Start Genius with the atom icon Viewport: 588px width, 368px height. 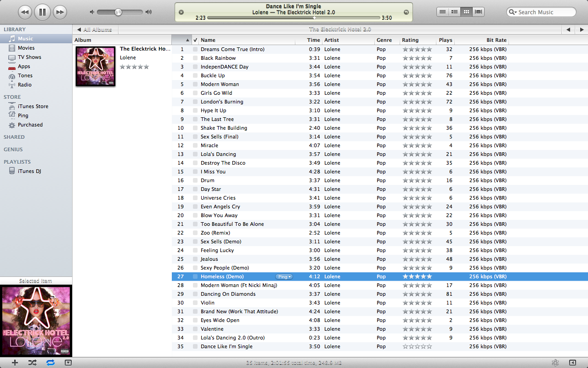coord(555,362)
